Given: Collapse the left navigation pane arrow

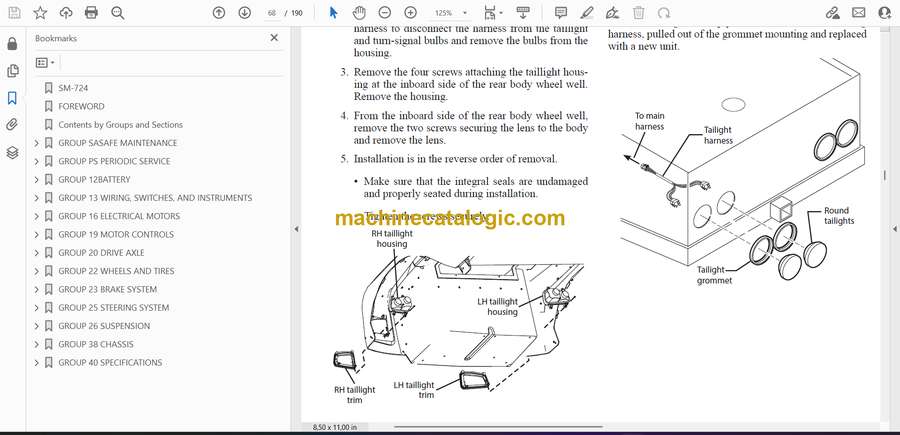Looking at the screenshot, I should click(296, 229).
